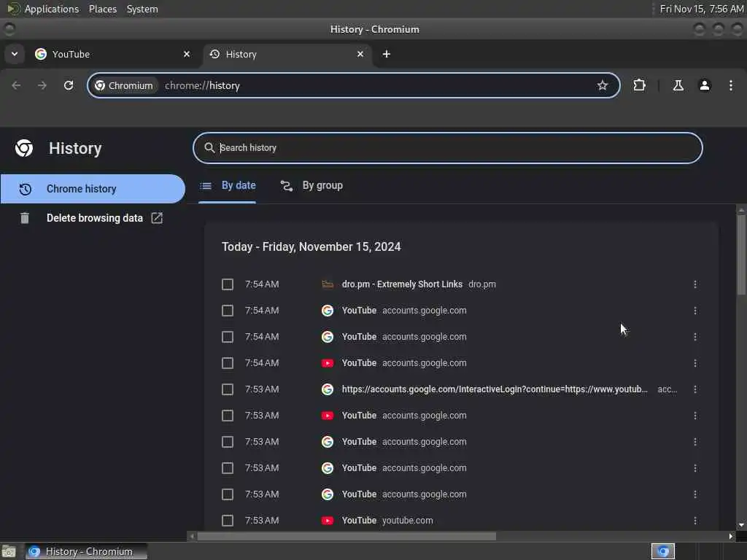Open Chrome Labs flask icon
The width and height of the screenshot is (747, 560).
[x=678, y=85]
